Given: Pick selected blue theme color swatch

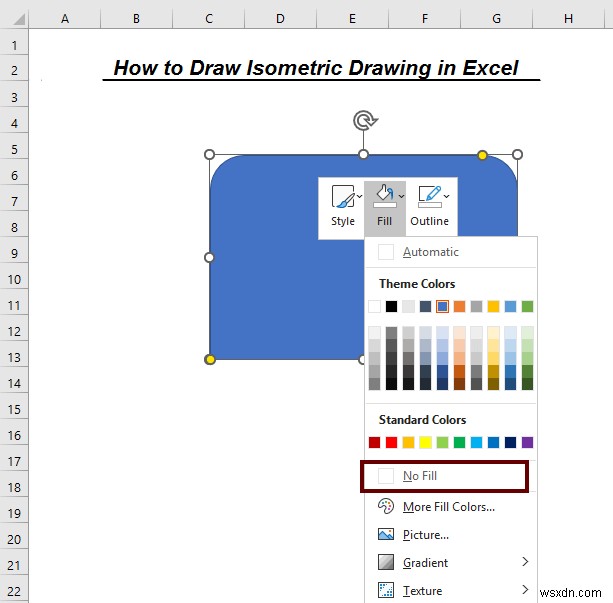Looking at the screenshot, I should pyautogui.click(x=443, y=307).
